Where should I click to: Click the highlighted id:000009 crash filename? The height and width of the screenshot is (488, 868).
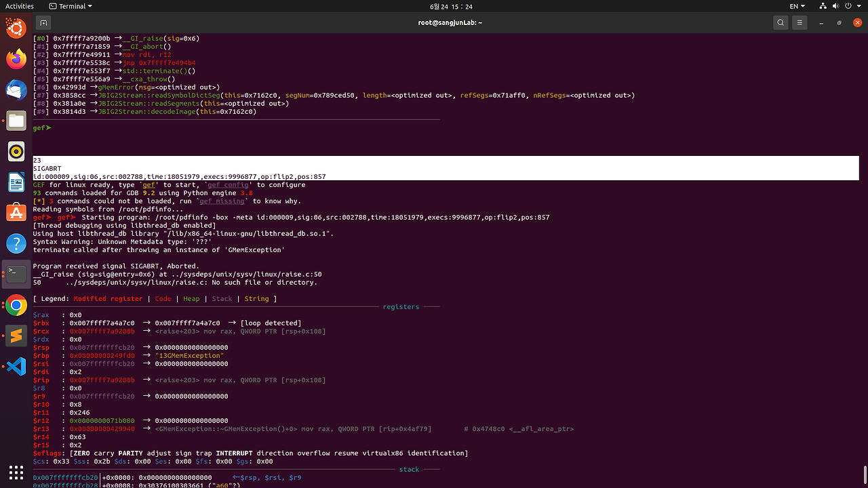pos(179,176)
